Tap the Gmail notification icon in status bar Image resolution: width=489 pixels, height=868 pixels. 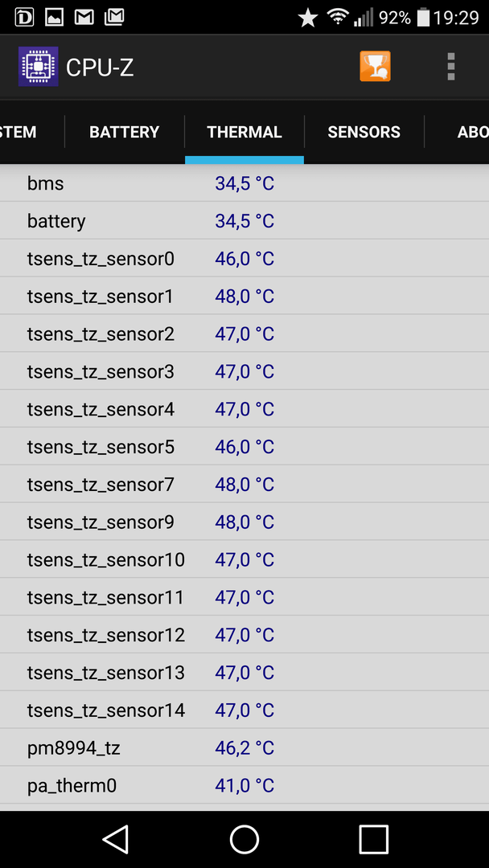coord(84,18)
